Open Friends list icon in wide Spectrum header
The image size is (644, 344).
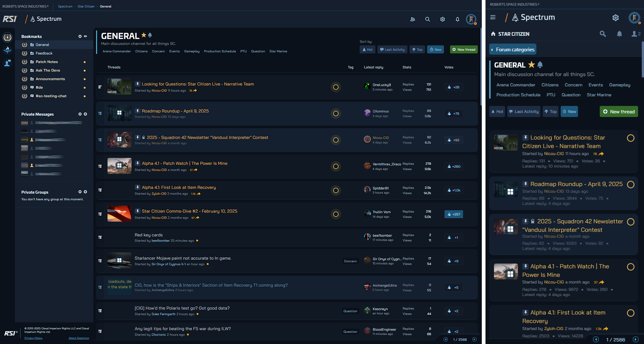click(412, 19)
